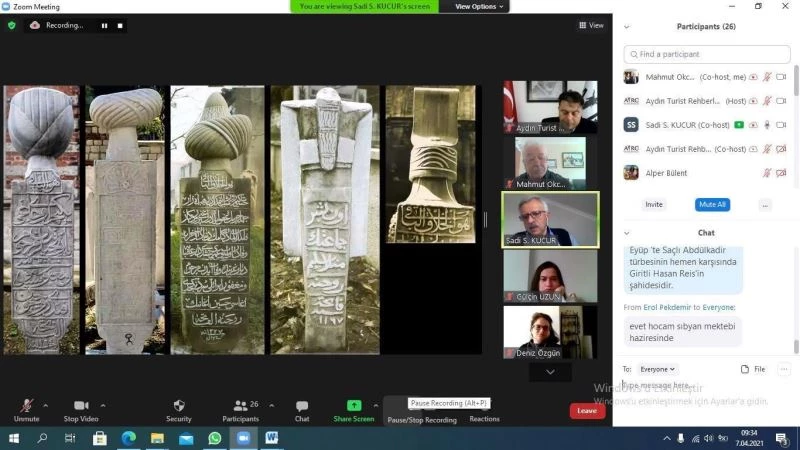
Task: Unmute the microphone
Action: (x=26, y=409)
